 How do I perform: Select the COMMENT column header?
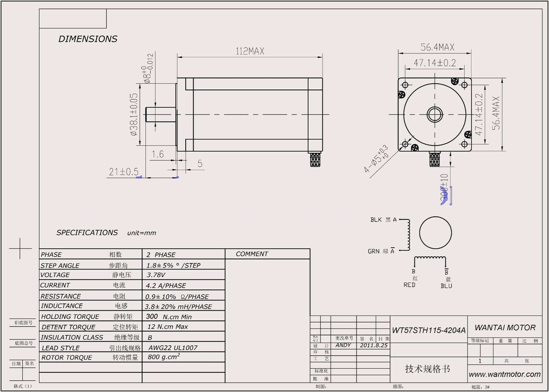click(x=252, y=254)
